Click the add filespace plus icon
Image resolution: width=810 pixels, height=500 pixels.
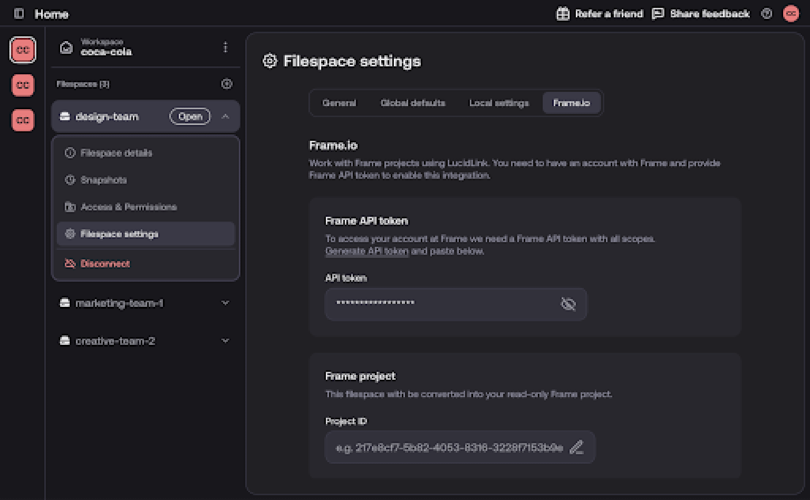click(x=227, y=84)
